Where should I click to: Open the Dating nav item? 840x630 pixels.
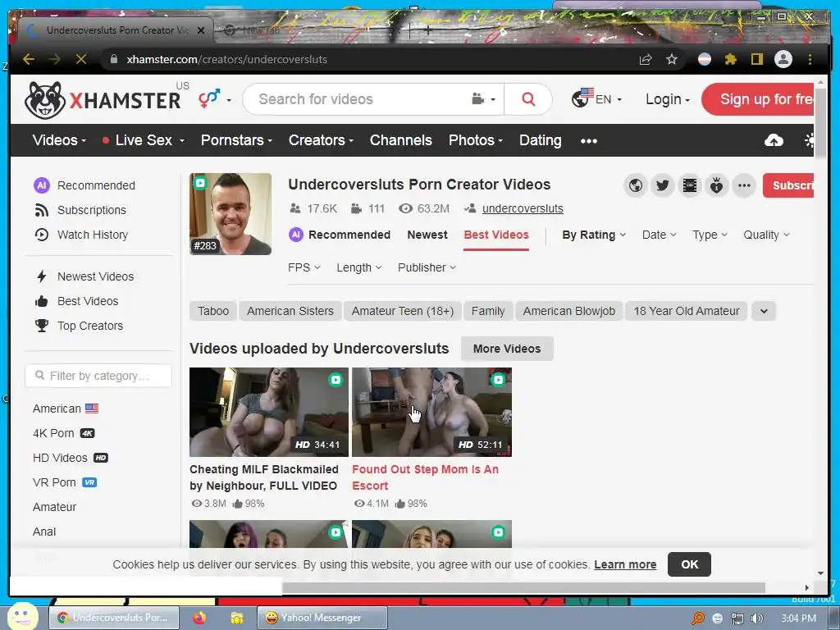pyautogui.click(x=540, y=140)
